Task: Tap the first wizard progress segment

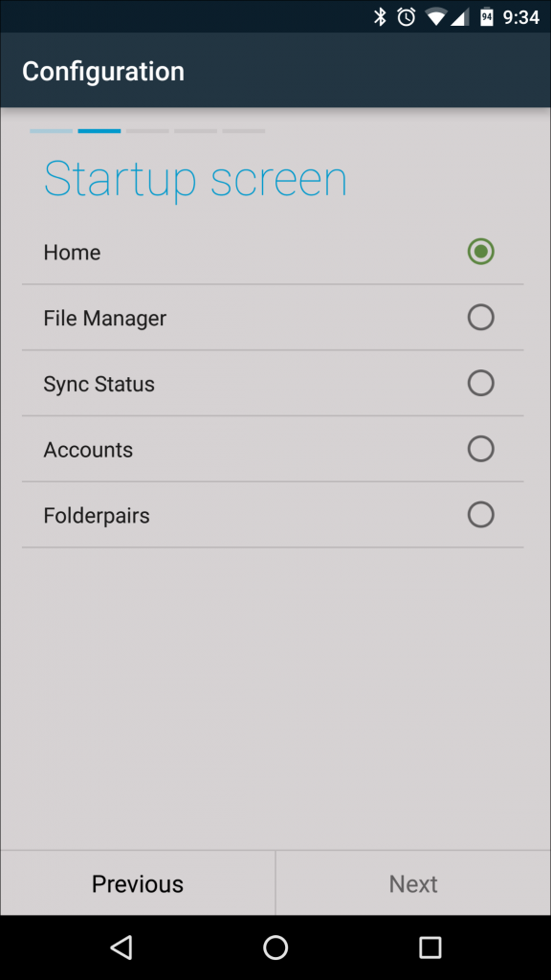Action: [51, 131]
